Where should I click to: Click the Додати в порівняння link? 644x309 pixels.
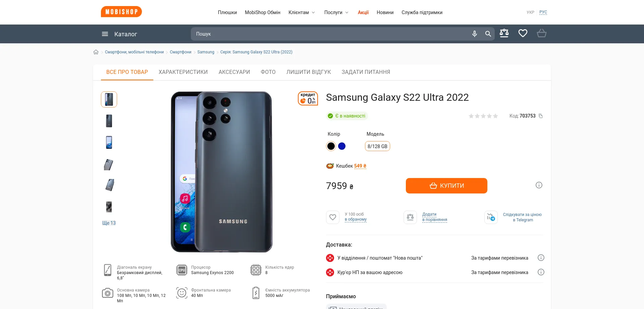(435, 217)
